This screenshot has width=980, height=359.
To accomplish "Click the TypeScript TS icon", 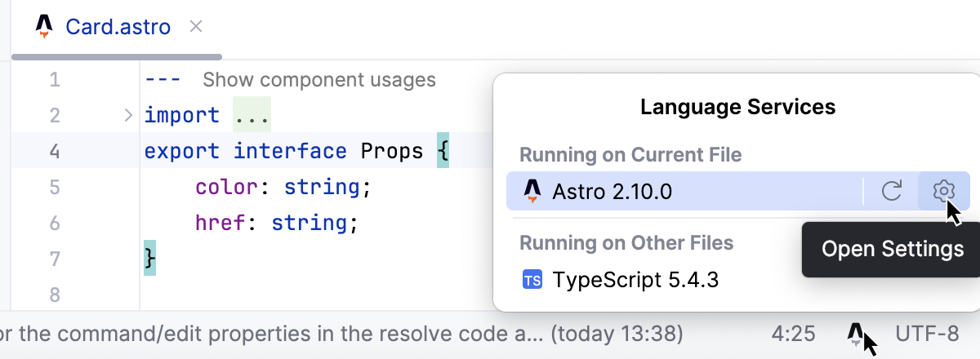I will pos(532,281).
